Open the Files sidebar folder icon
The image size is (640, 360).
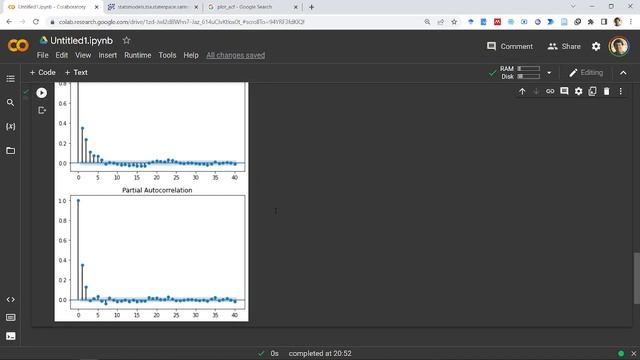coord(11,151)
